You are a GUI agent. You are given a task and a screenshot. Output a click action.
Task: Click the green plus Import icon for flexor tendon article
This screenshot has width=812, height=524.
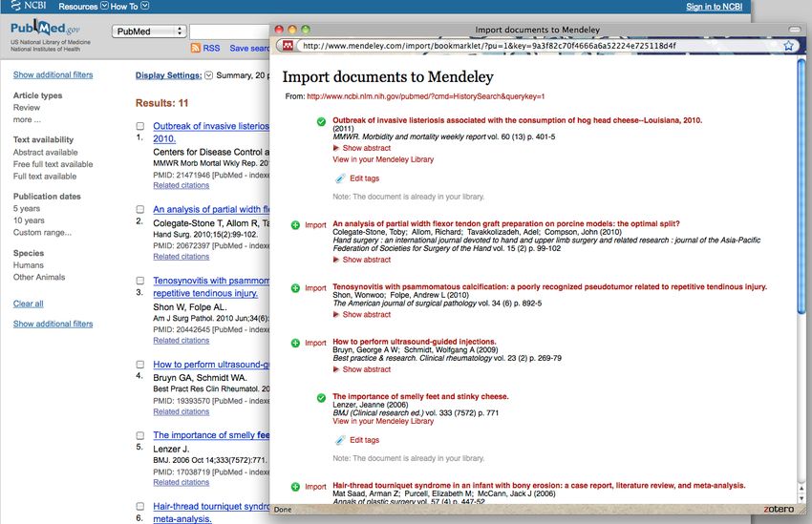click(x=295, y=225)
